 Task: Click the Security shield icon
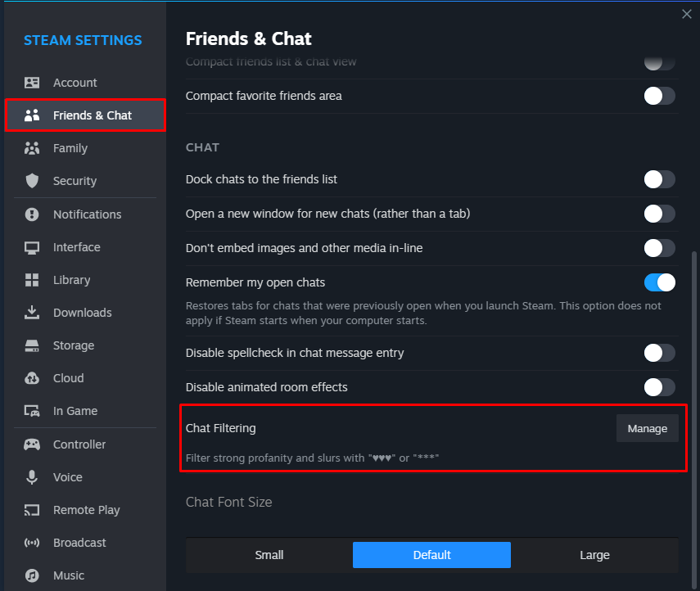coord(32,181)
